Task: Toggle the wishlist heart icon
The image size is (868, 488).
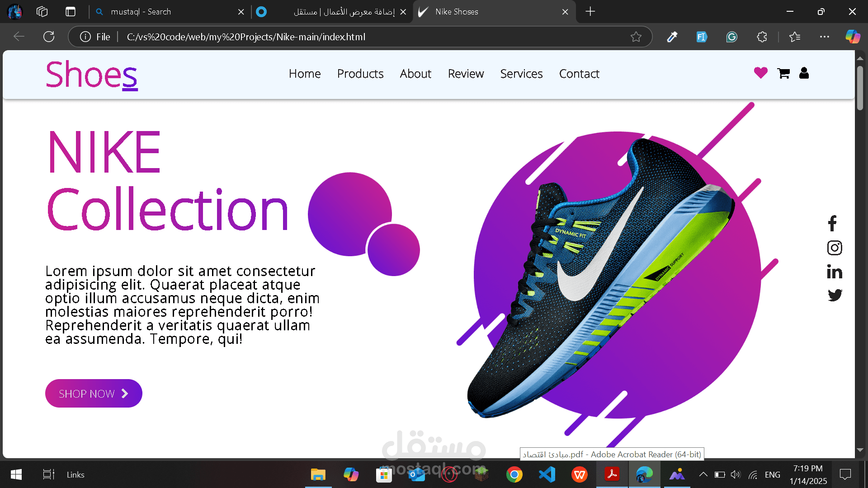Action: click(x=760, y=73)
